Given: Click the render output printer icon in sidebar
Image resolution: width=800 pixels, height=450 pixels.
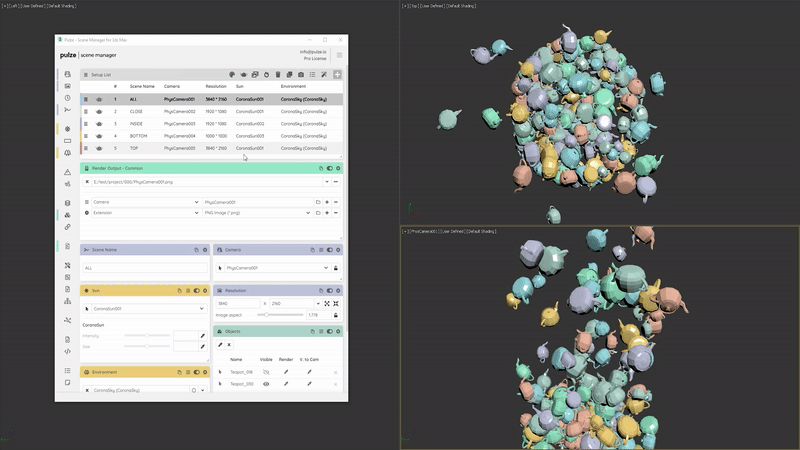Looking at the screenshot, I should (x=67, y=74).
